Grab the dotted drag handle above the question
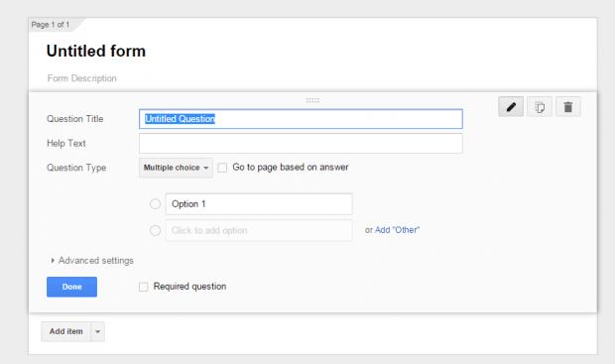 point(312,100)
